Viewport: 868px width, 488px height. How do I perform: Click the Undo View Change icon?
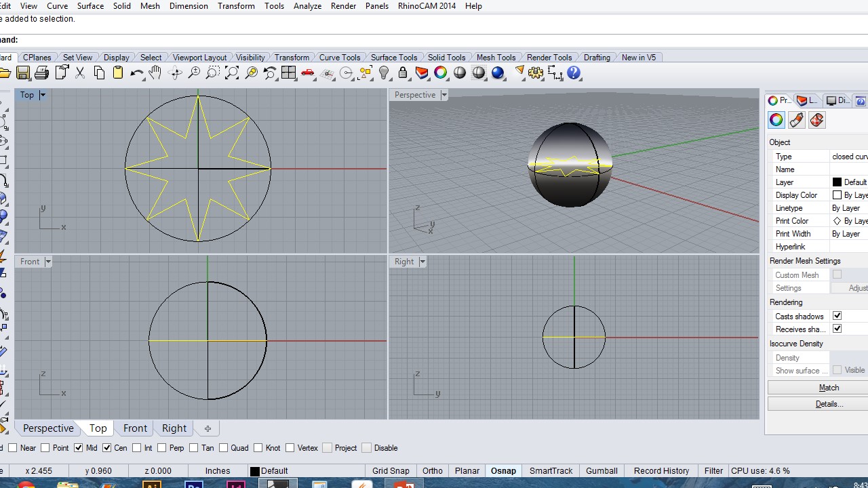point(270,73)
